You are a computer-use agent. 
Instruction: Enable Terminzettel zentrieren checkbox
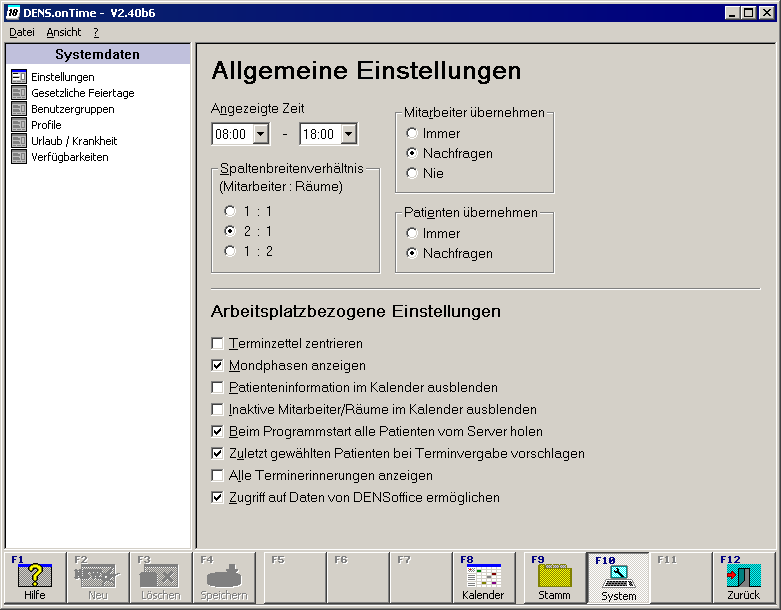(x=217, y=344)
